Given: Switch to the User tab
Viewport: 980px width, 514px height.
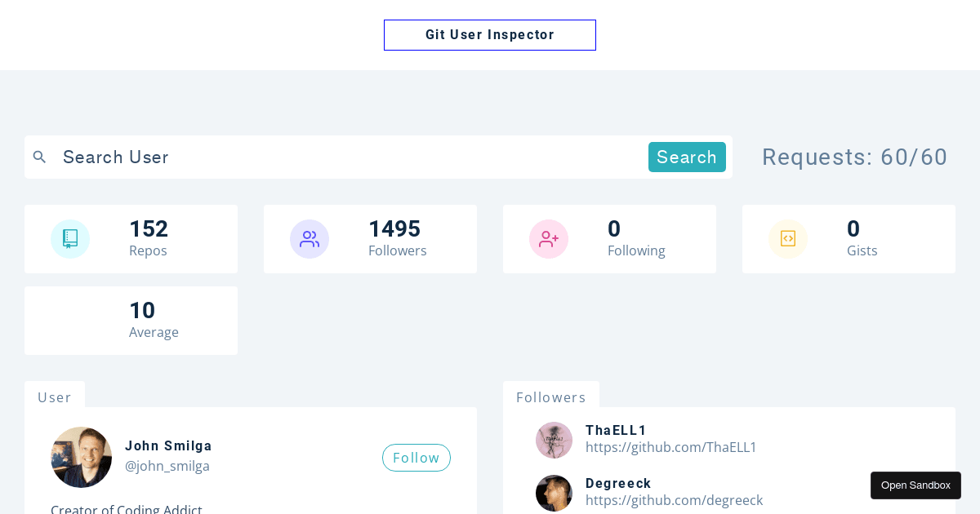Looking at the screenshot, I should (55, 397).
